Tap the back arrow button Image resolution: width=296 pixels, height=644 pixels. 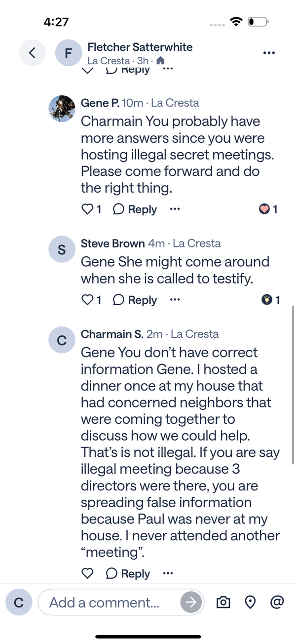[x=32, y=52]
